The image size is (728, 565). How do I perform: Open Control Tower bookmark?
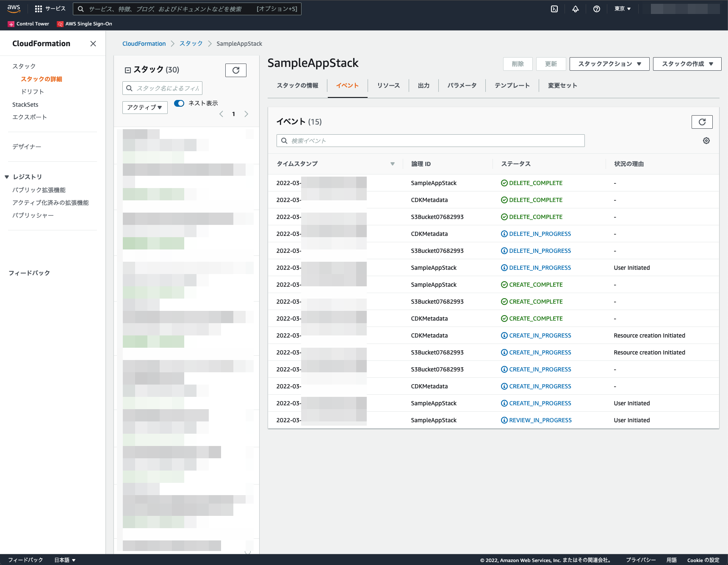(x=29, y=24)
